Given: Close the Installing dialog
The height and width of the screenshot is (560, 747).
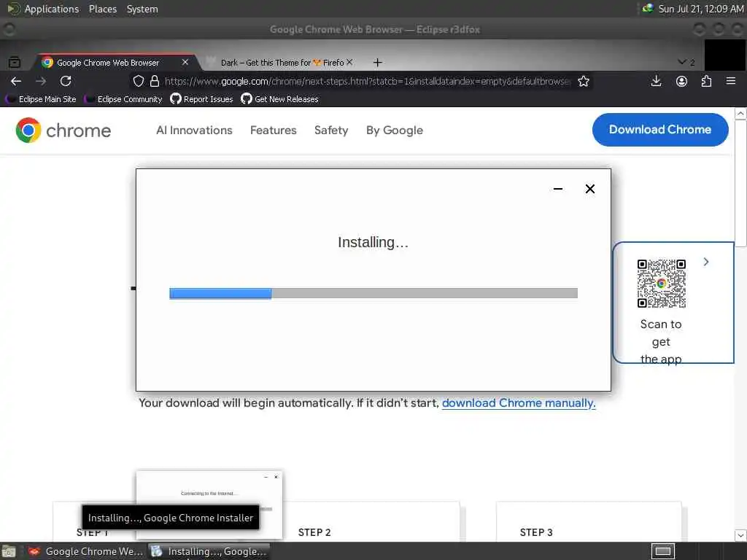Looking at the screenshot, I should (589, 189).
